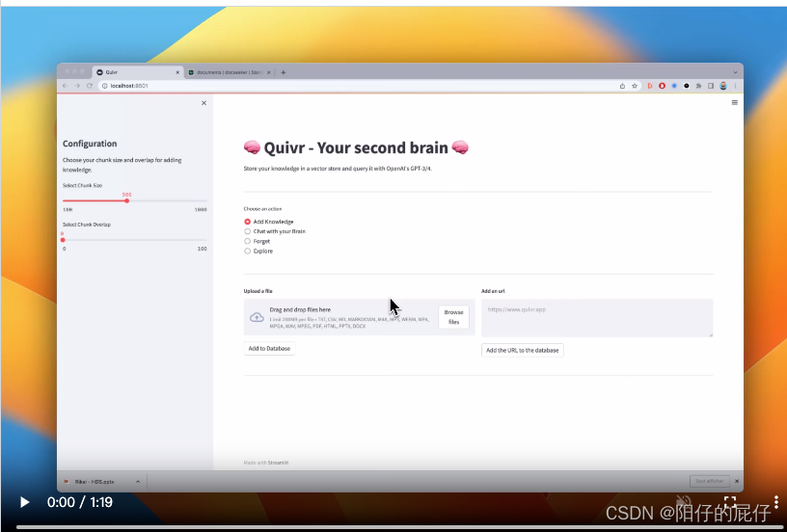Toggle the browser side panel icon
The height and width of the screenshot is (532, 787).
point(711,86)
